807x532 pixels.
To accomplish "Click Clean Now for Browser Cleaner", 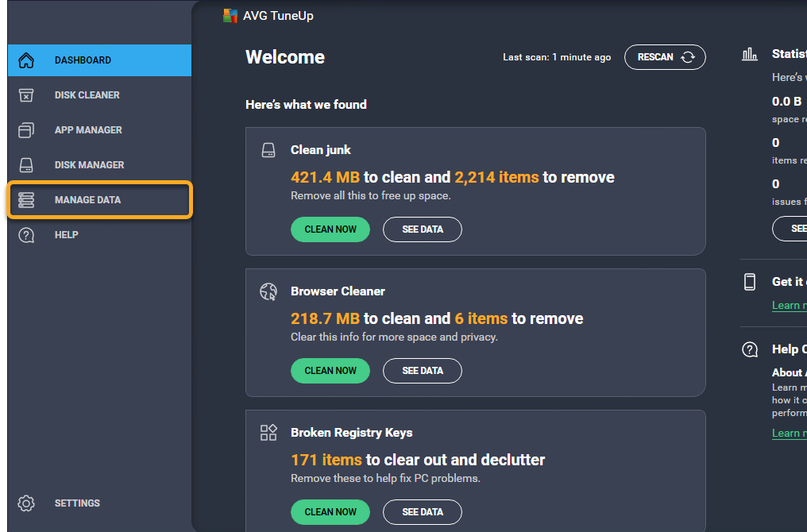I will click(330, 371).
